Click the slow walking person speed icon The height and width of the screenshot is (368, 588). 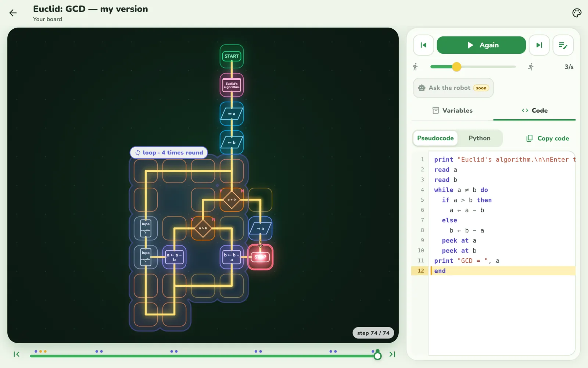coord(415,67)
